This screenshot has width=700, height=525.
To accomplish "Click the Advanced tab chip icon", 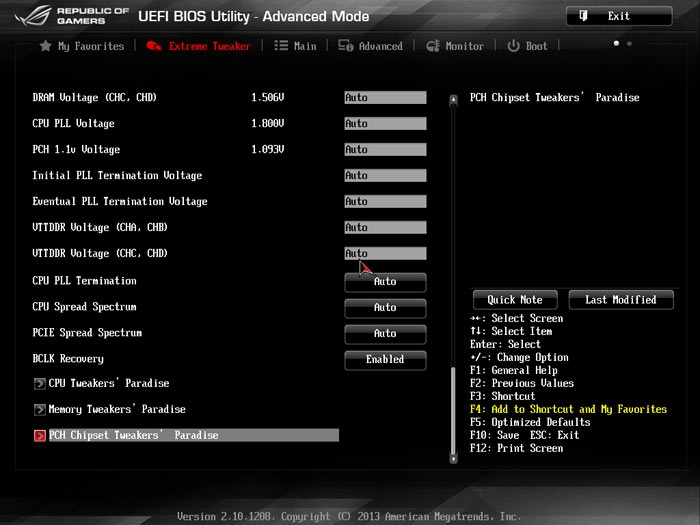I will [x=346, y=46].
